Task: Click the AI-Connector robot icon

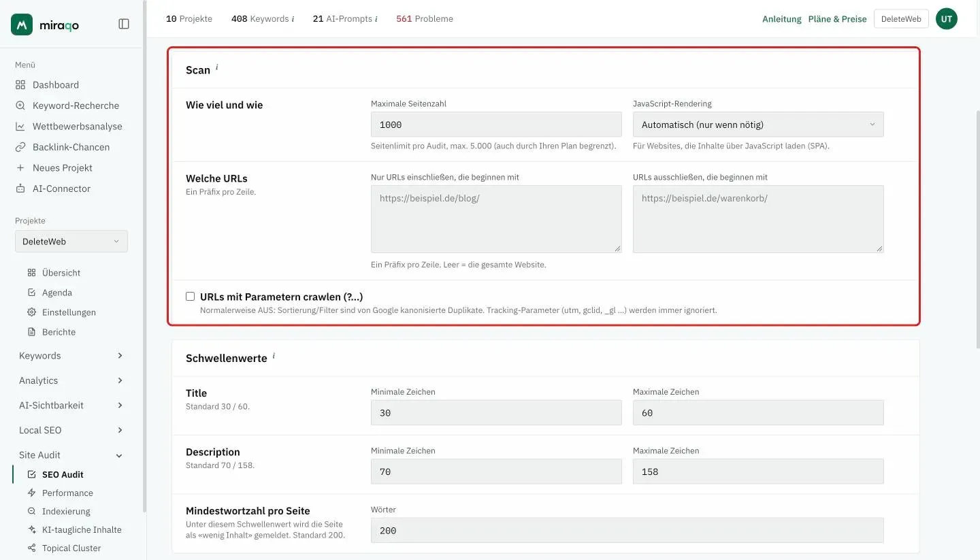Action: click(x=20, y=188)
